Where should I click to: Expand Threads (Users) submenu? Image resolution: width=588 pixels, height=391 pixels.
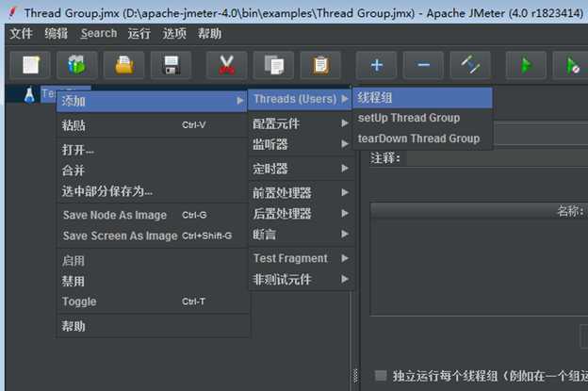(x=301, y=99)
